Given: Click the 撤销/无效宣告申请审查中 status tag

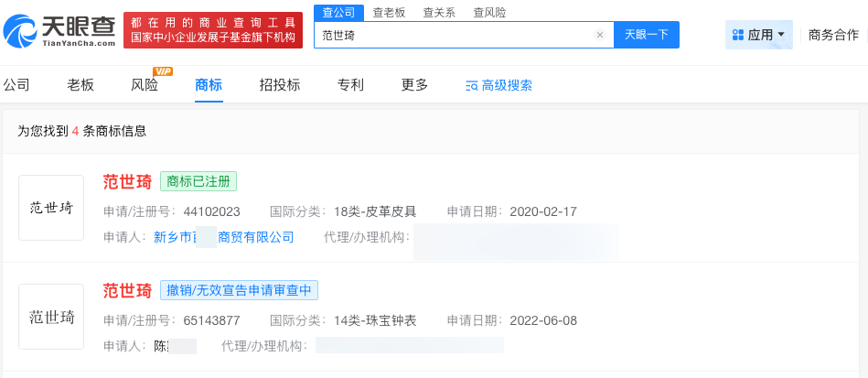Looking at the screenshot, I should (x=239, y=290).
